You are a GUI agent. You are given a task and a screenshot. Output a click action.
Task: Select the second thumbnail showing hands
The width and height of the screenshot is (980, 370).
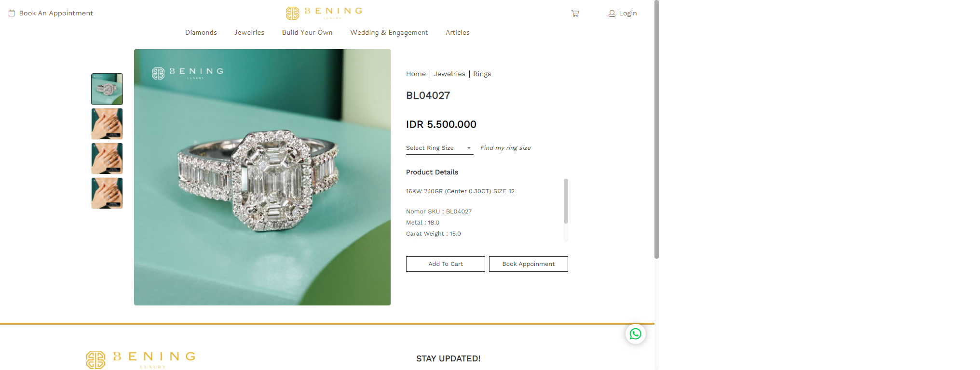[x=107, y=124]
